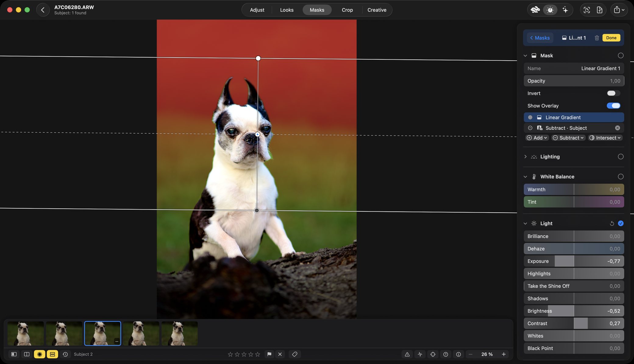Click the crosshair focus point icon
634x364 pixels.
pyautogui.click(x=433, y=354)
